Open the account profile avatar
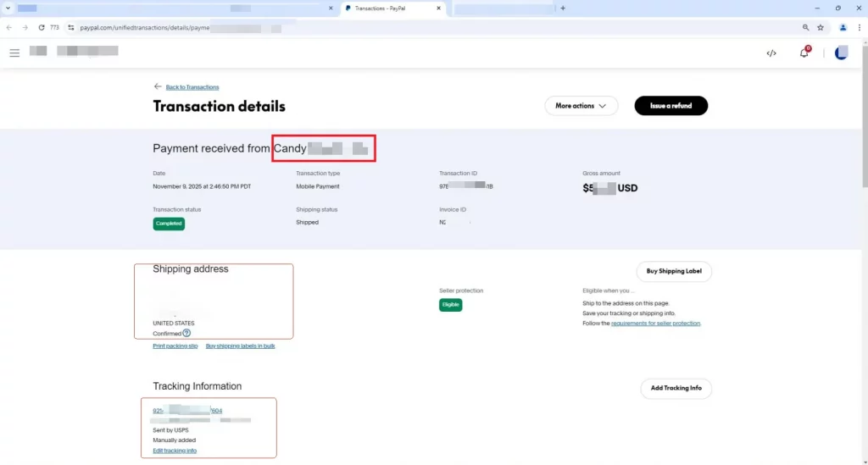868x465 pixels. click(841, 53)
